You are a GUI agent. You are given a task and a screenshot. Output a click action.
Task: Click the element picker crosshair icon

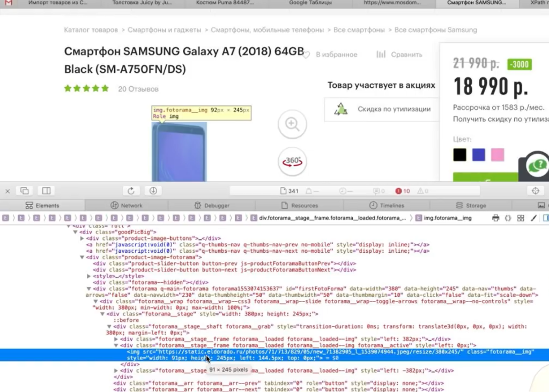coord(535,191)
